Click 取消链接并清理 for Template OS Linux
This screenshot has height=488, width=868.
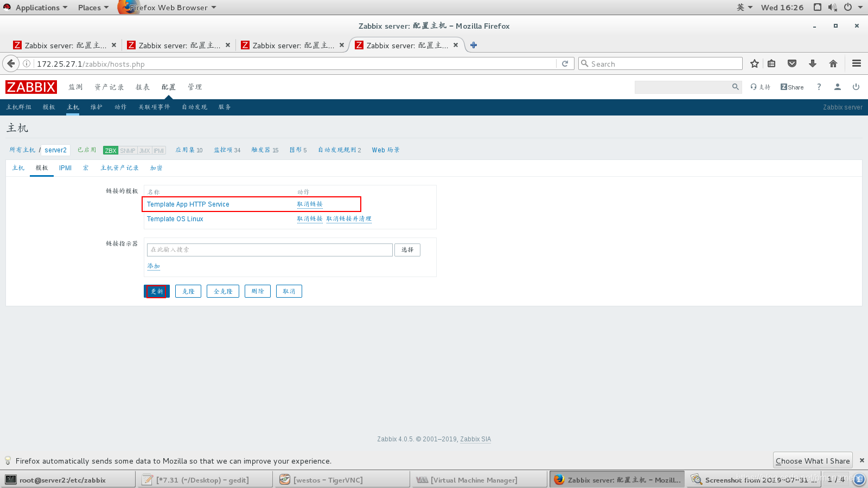point(349,219)
